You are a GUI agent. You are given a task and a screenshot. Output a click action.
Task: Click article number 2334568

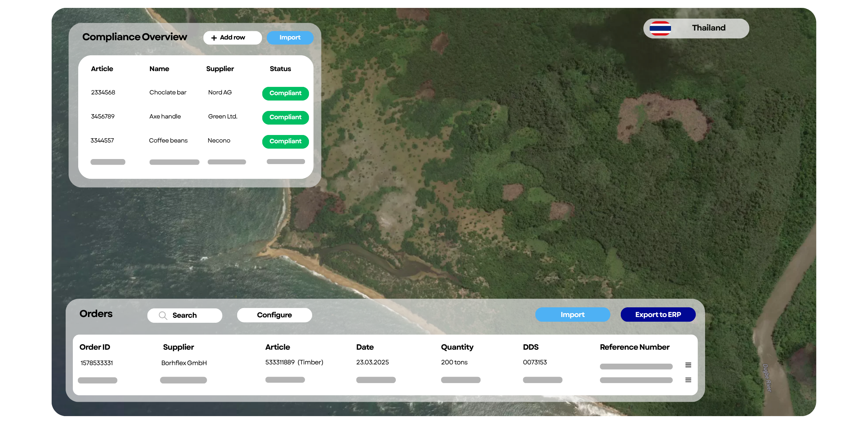(x=103, y=93)
